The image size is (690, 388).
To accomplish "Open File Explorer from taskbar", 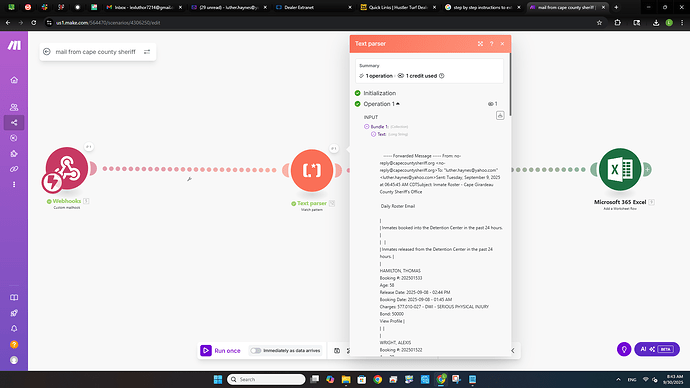I will click(x=346, y=379).
